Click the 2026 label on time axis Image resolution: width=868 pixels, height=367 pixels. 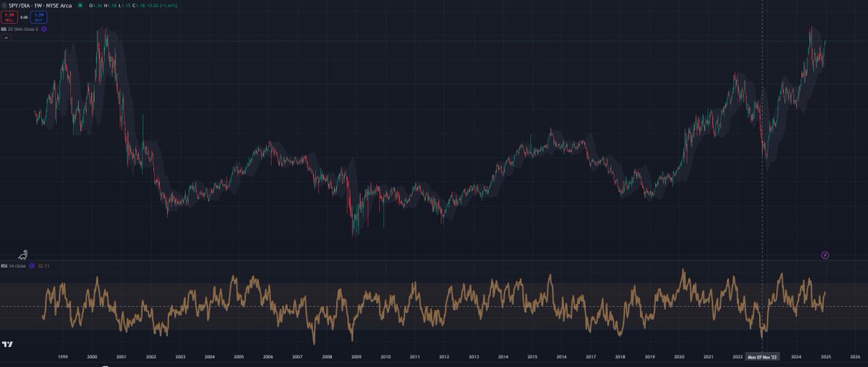[x=855, y=357]
